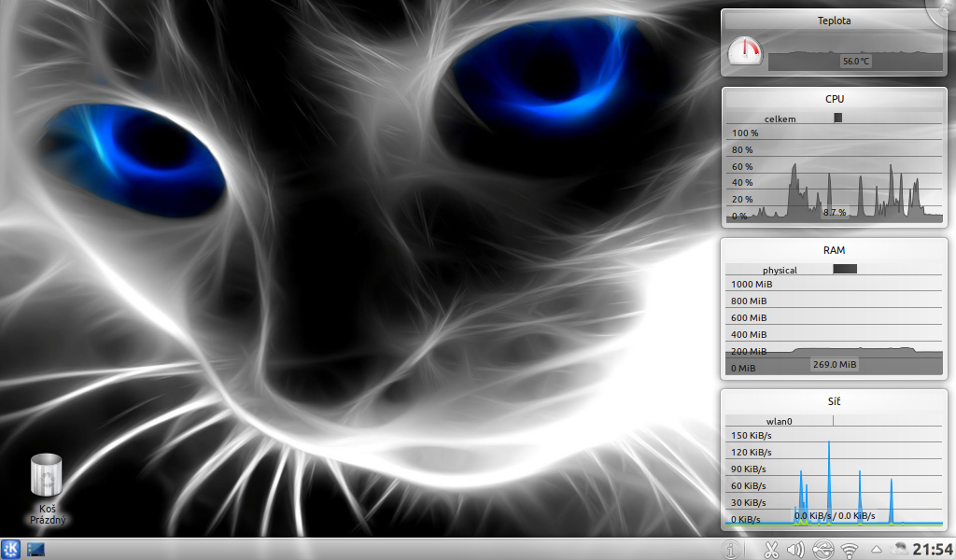The image size is (956, 560).
Task: Click the wlan0 interface label
Action: pos(780,421)
